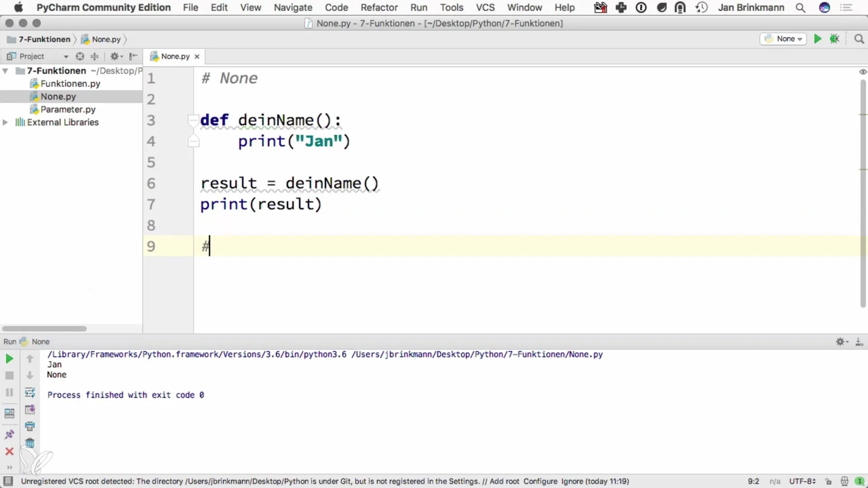Open the File menu
868x488 pixels.
pos(190,8)
